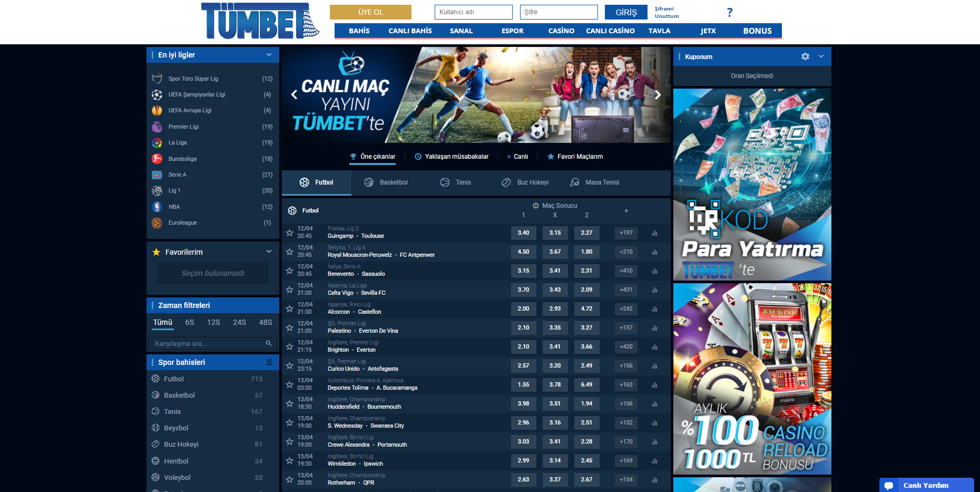Expand the Kuponum panel chevron

821,56
